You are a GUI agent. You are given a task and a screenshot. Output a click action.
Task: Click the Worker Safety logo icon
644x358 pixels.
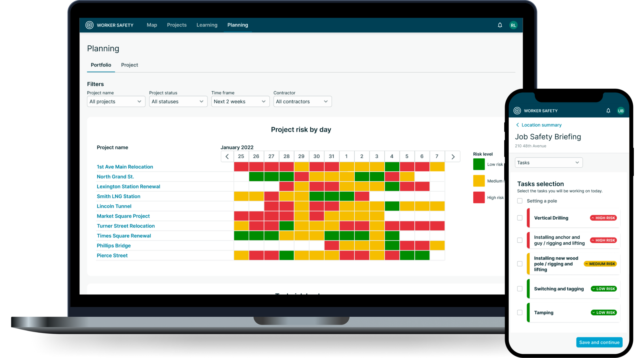click(x=90, y=25)
